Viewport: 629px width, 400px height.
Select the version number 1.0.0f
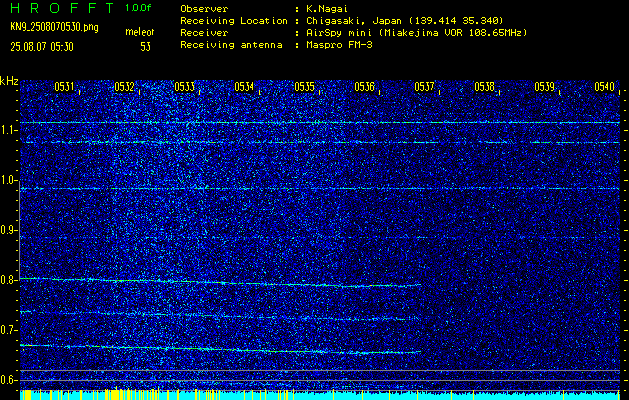(138, 8)
